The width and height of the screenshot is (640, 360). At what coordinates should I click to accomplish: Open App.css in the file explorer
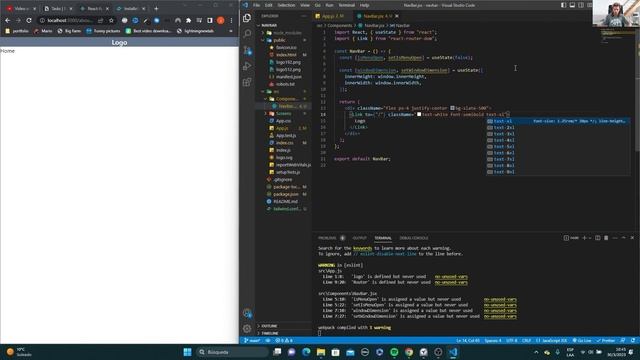pos(283,121)
